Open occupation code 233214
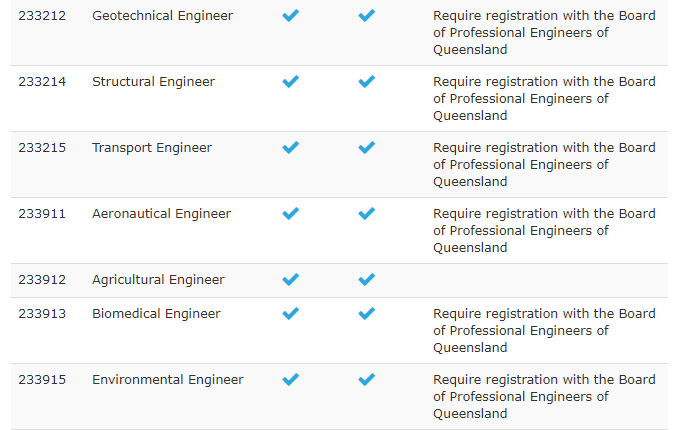This screenshot has height=430, width=690. 42,82
